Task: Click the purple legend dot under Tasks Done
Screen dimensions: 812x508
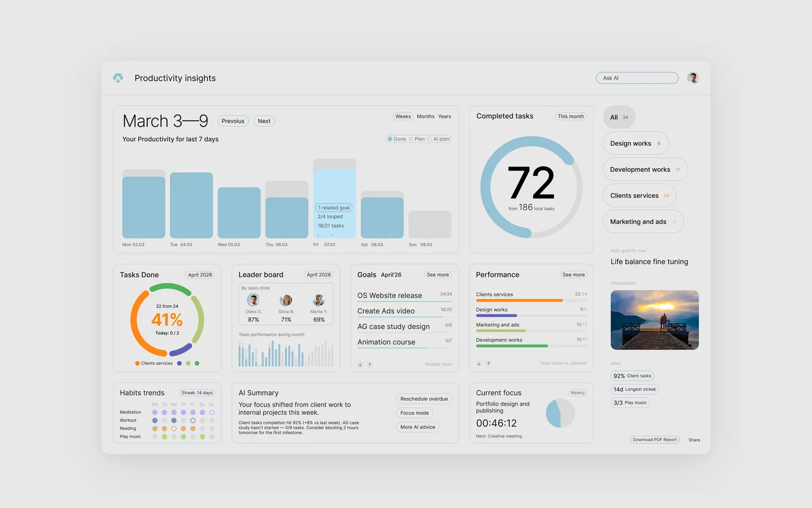Action: pos(179,364)
